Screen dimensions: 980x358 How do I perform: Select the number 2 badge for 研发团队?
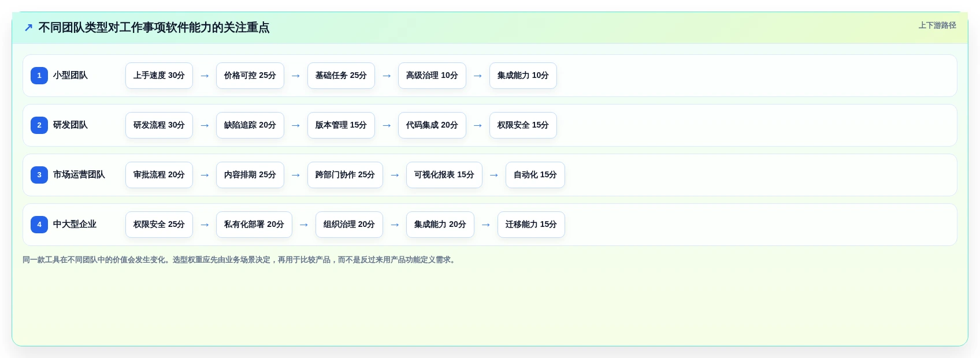pyautogui.click(x=39, y=125)
